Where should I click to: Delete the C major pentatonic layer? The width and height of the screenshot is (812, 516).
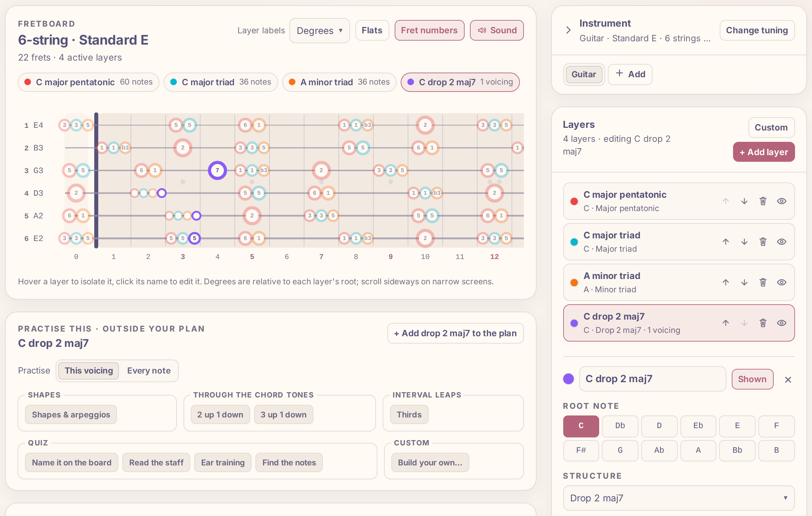point(763,201)
